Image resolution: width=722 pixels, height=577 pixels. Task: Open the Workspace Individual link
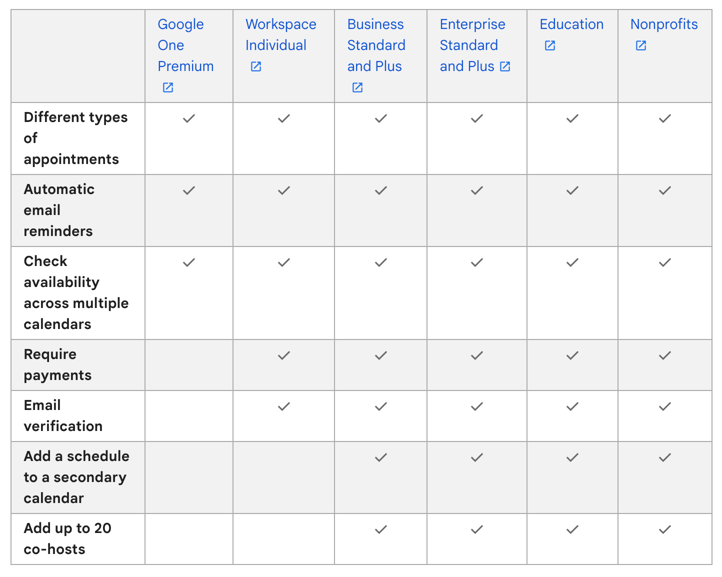tap(280, 34)
